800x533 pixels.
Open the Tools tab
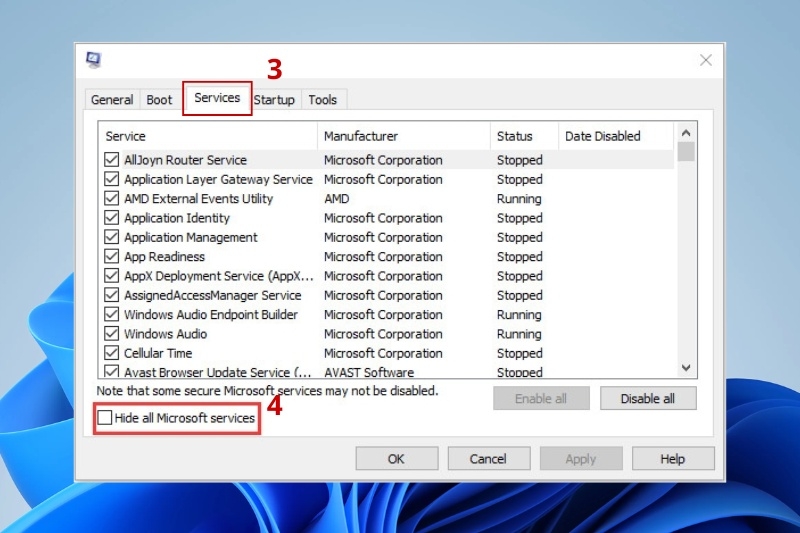pyautogui.click(x=322, y=99)
